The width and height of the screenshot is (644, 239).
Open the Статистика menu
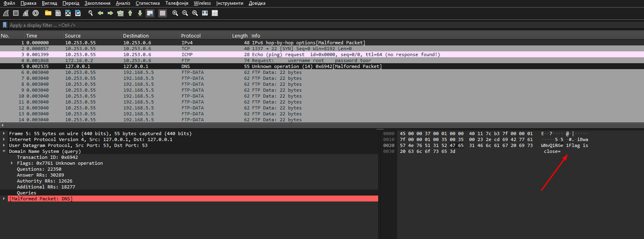coord(148,3)
